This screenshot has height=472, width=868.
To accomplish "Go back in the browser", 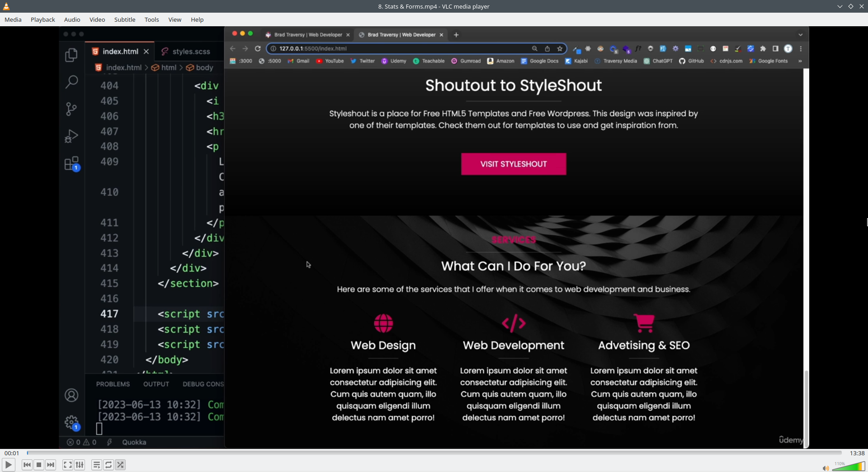I will (x=233, y=48).
